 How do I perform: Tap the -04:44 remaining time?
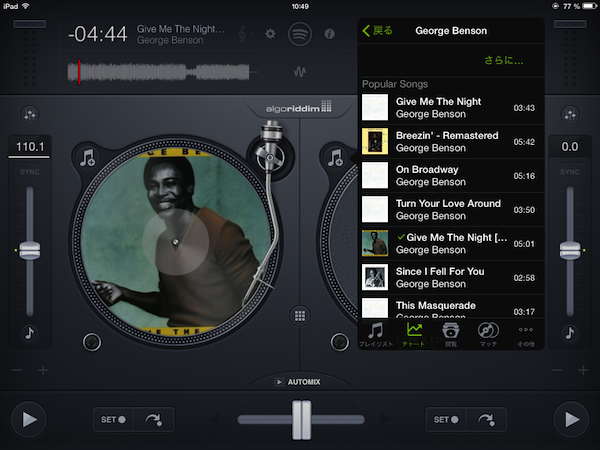coord(98,34)
